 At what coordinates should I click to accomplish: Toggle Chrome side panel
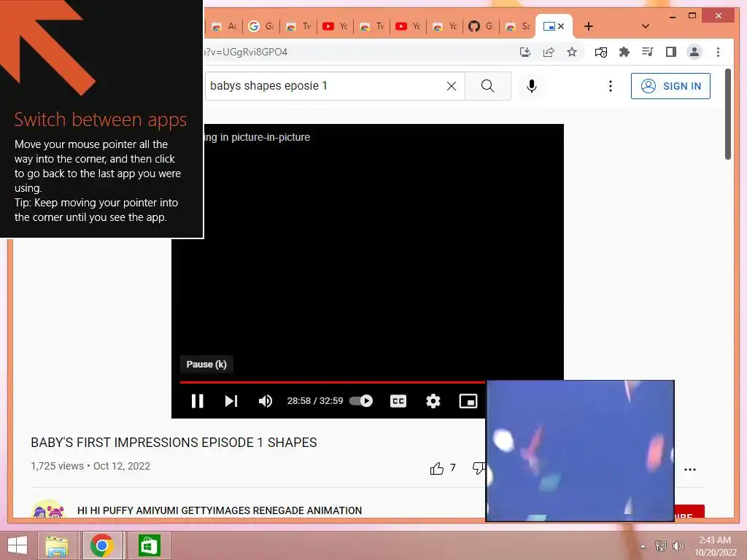(x=671, y=52)
